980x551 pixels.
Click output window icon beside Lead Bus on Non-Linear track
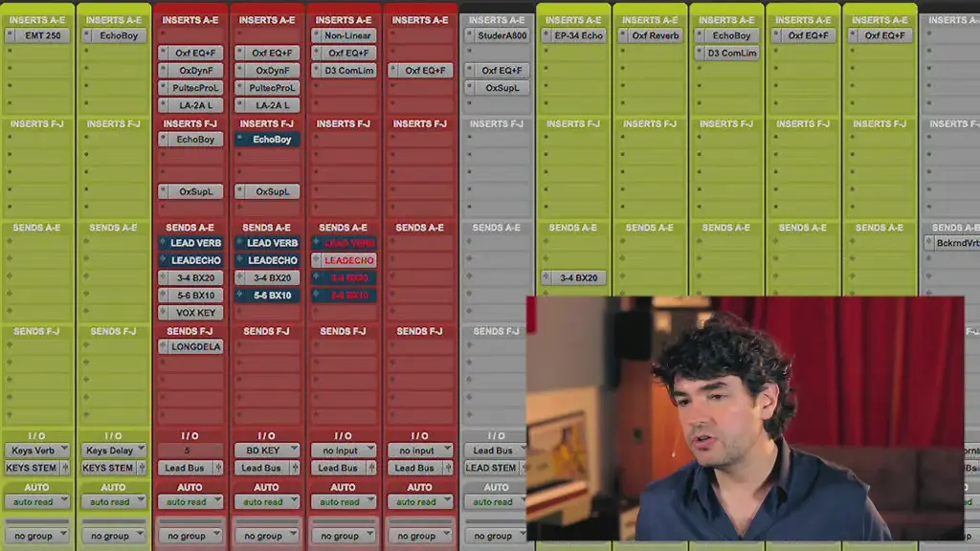371,467
